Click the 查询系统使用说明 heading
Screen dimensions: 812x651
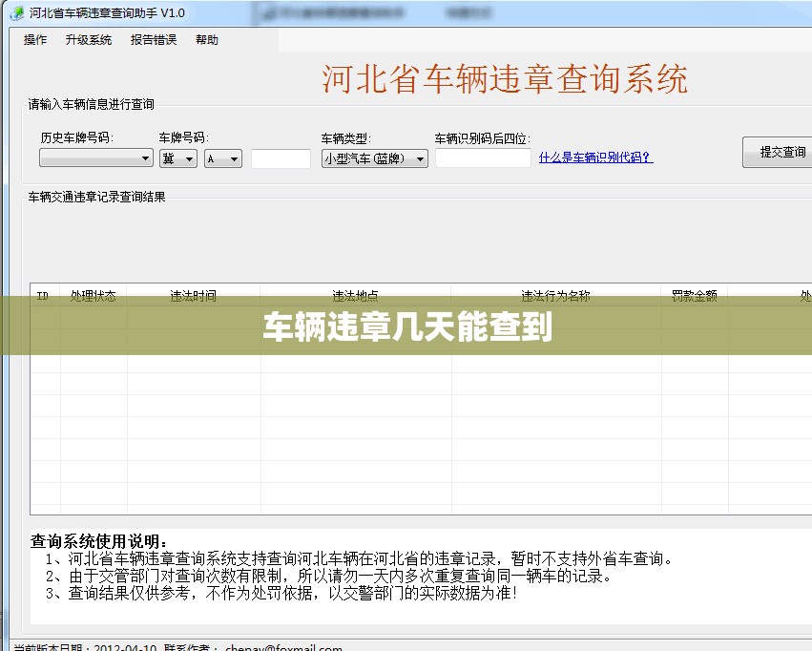coord(99,541)
